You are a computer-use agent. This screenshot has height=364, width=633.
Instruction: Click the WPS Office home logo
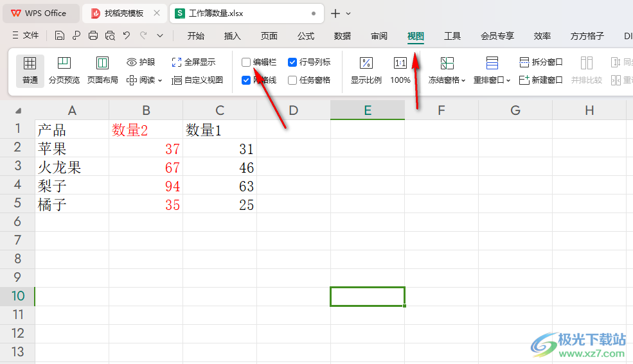pos(39,13)
